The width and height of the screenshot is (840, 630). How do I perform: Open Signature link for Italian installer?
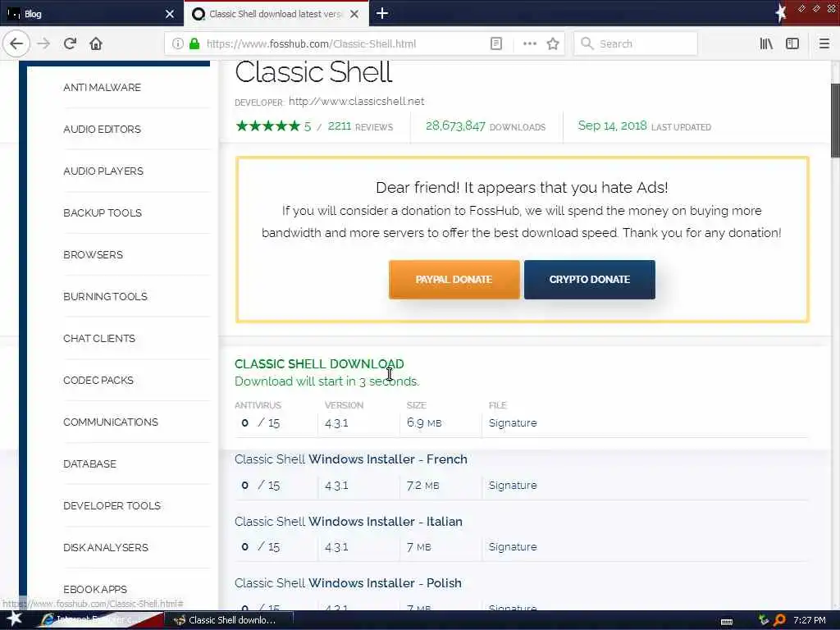coord(513,546)
